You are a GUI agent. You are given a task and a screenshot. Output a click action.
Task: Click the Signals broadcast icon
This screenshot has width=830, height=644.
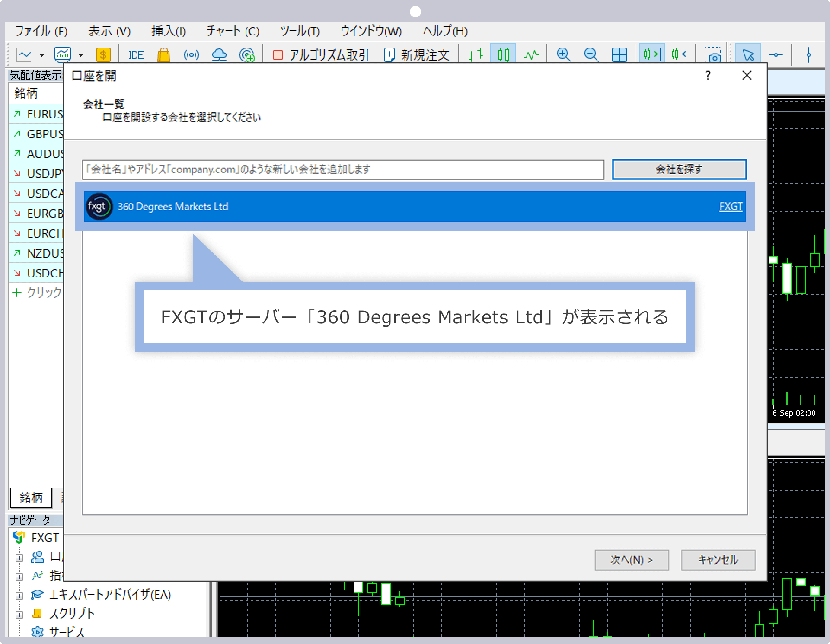pyautogui.click(x=192, y=55)
